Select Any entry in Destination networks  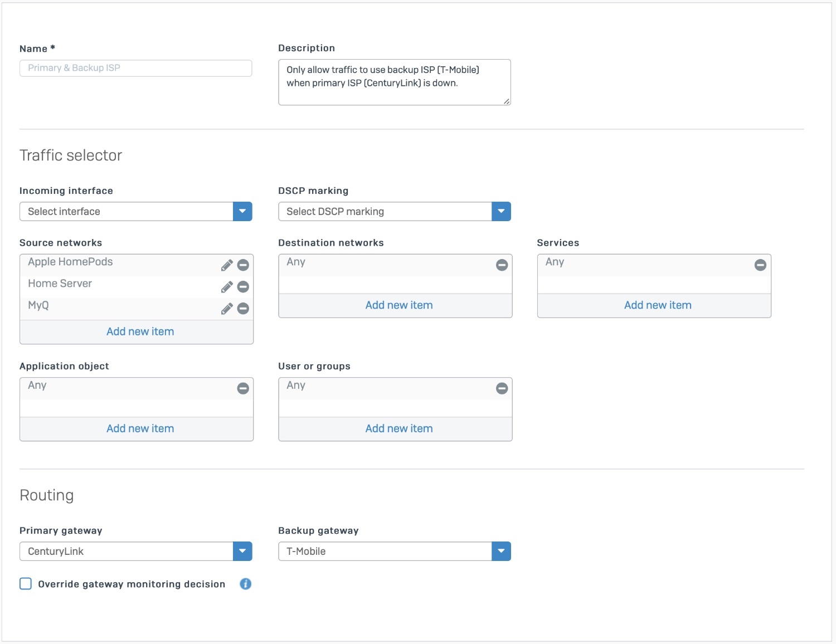[296, 262]
